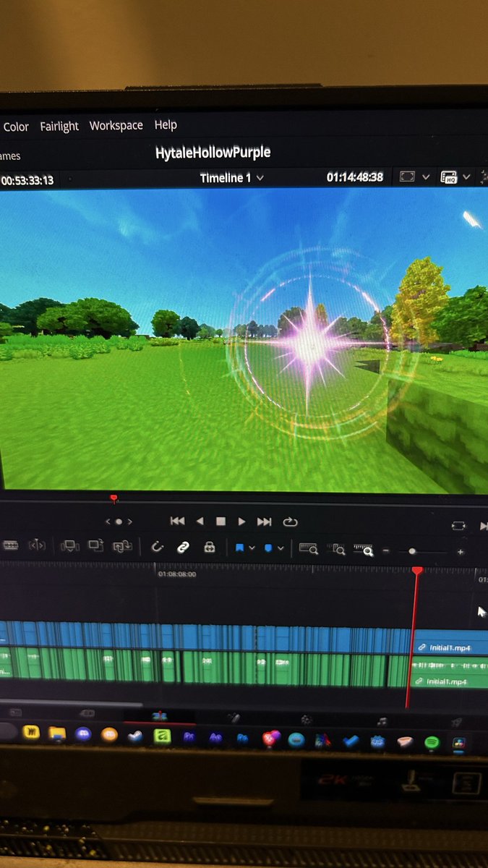488x868 pixels.
Task: Open Discord from the taskbar
Action: (x=83, y=734)
